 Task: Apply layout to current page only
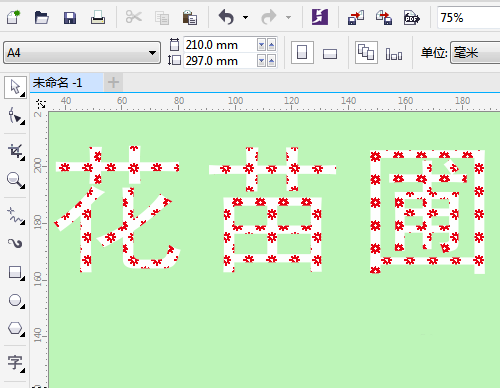coord(394,53)
